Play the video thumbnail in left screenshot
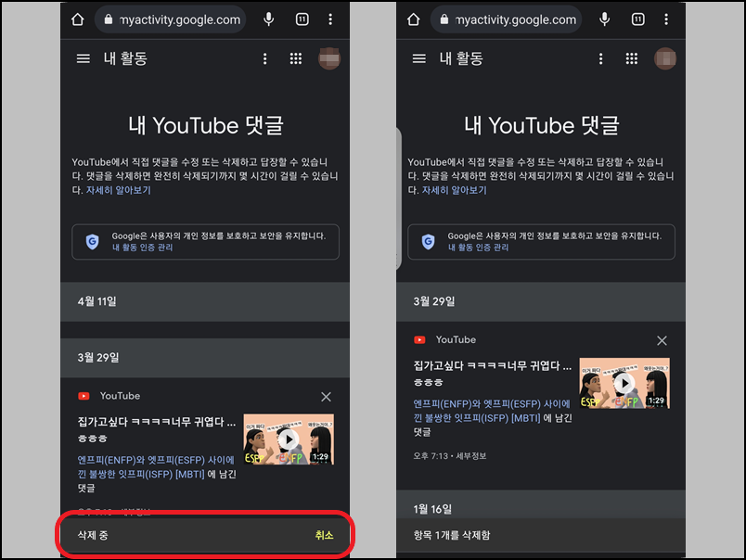 pyautogui.click(x=289, y=439)
